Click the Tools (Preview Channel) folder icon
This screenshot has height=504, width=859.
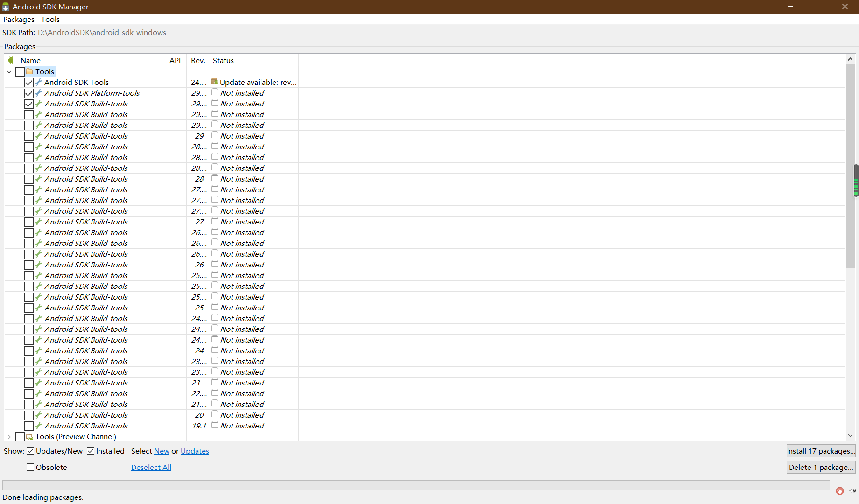point(30,436)
